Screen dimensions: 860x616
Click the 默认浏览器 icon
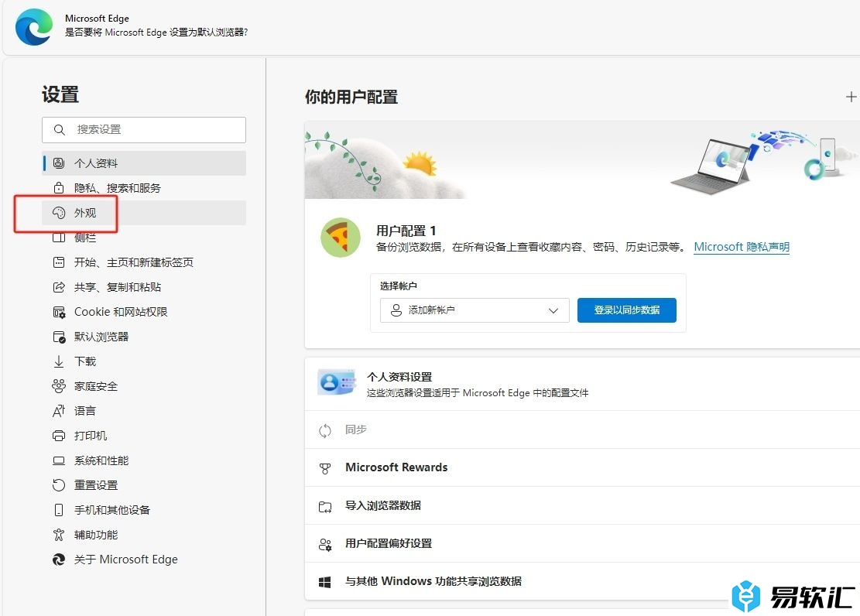[59, 337]
